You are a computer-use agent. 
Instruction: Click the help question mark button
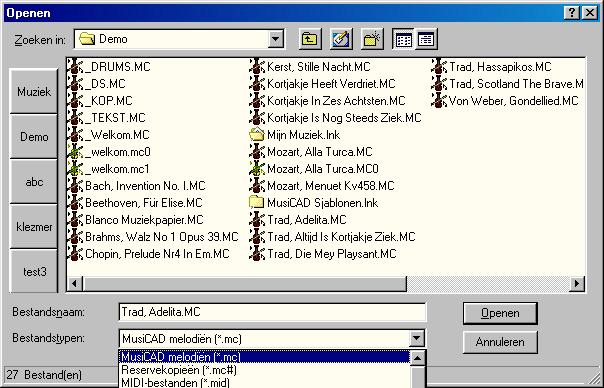(572, 13)
